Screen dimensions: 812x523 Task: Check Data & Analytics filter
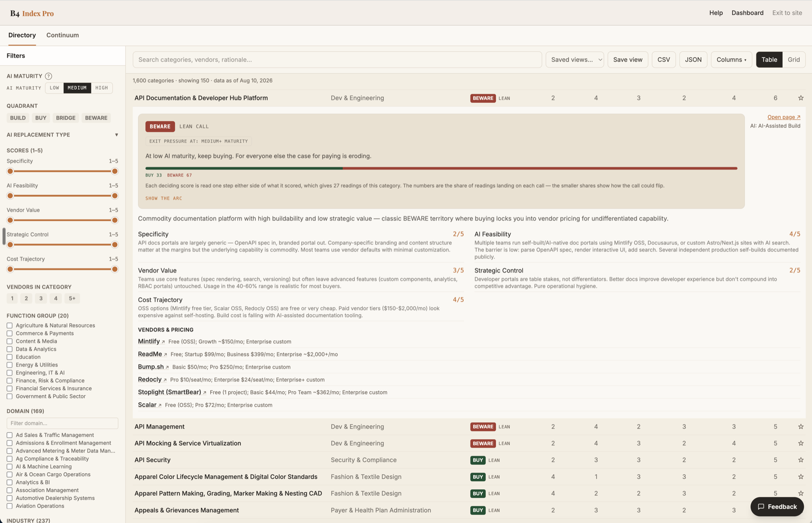pos(9,349)
